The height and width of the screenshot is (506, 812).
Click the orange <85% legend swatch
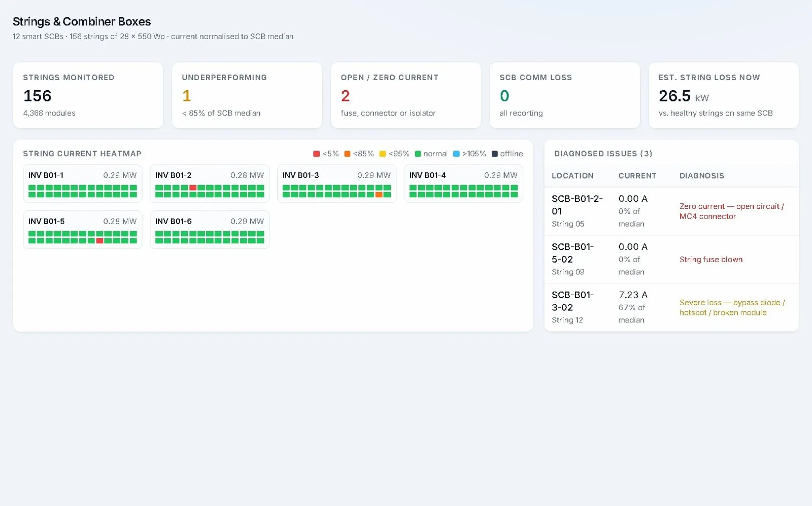[x=347, y=154]
